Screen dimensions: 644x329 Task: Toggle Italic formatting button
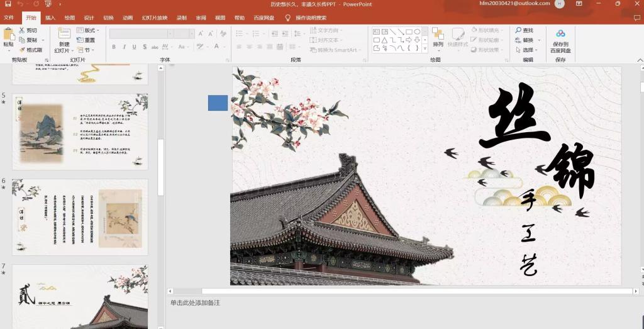point(124,47)
